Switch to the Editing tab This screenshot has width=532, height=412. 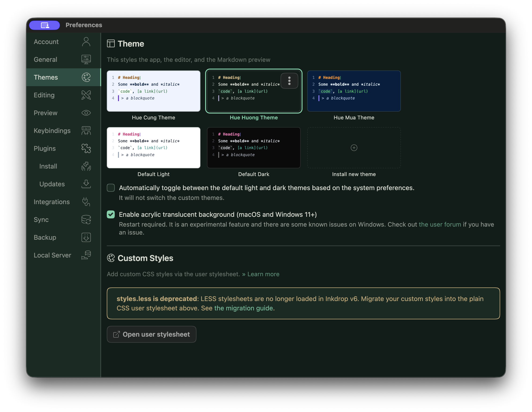[x=63, y=95]
